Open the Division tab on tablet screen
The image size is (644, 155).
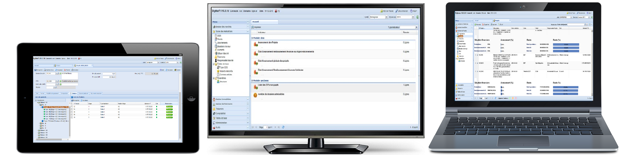(x=74, y=93)
